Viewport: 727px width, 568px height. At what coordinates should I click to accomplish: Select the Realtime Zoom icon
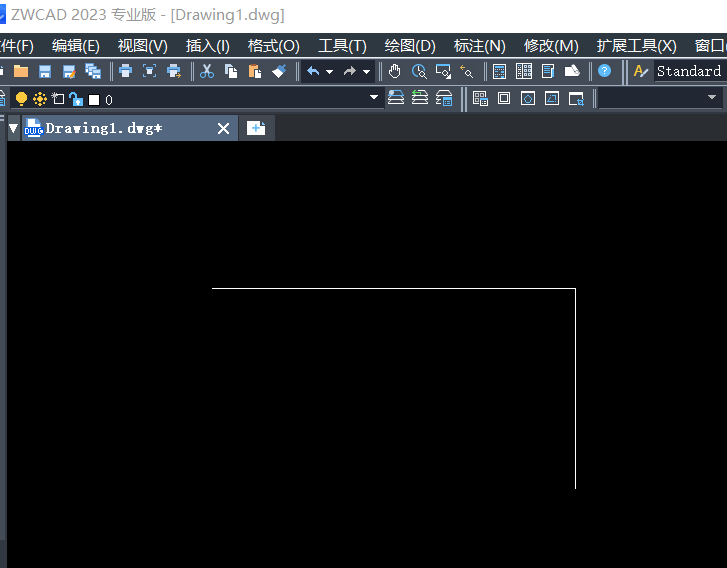pos(419,71)
